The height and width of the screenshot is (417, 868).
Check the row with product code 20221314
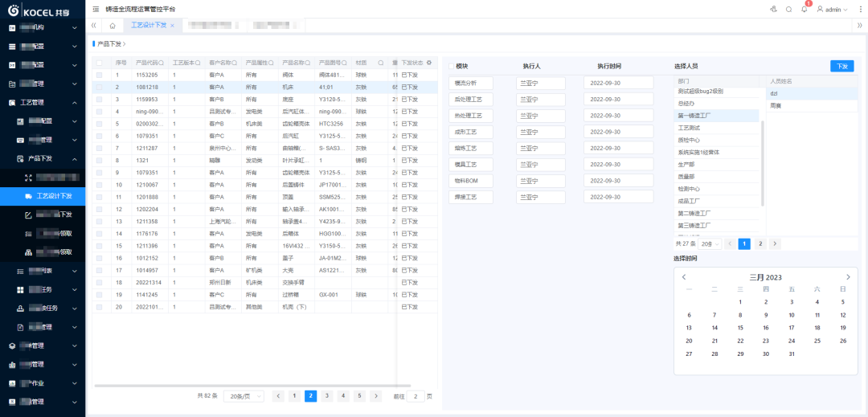[x=99, y=282]
